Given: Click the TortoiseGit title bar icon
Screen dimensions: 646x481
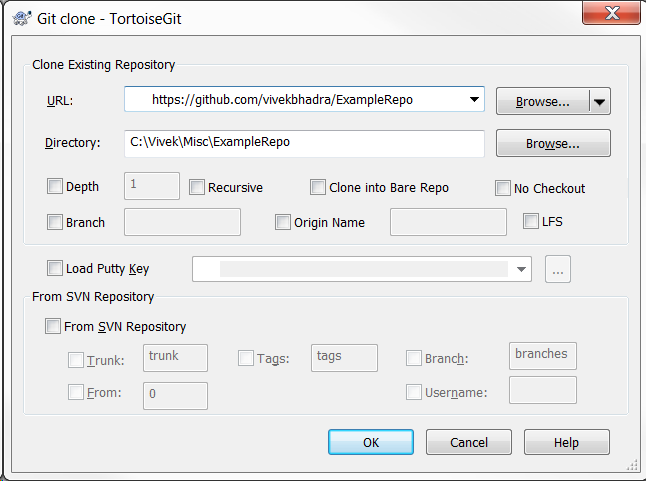Looking at the screenshot, I should (18, 17).
